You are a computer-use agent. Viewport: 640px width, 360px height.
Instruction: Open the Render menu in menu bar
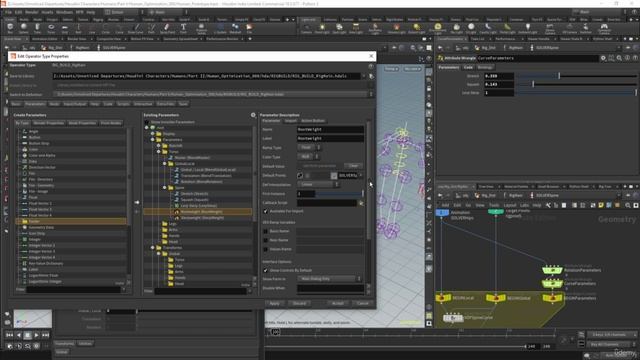[x=32, y=12]
